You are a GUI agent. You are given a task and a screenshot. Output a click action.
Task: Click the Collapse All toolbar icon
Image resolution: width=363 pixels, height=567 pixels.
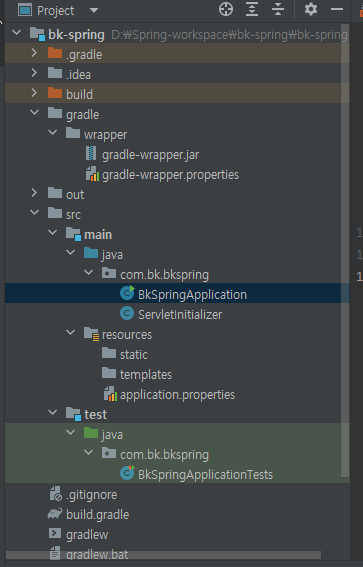point(278,9)
